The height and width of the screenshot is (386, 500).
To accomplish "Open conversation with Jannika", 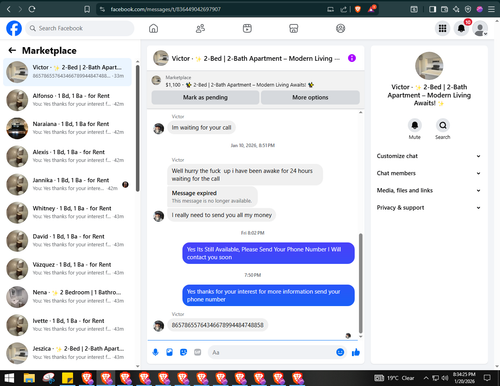I will 67,184.
